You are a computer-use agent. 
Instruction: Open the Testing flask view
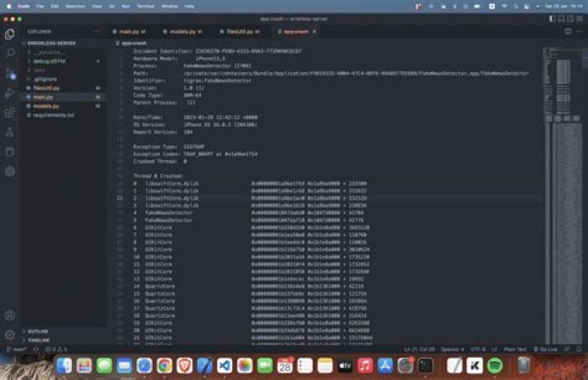(10, 132)
